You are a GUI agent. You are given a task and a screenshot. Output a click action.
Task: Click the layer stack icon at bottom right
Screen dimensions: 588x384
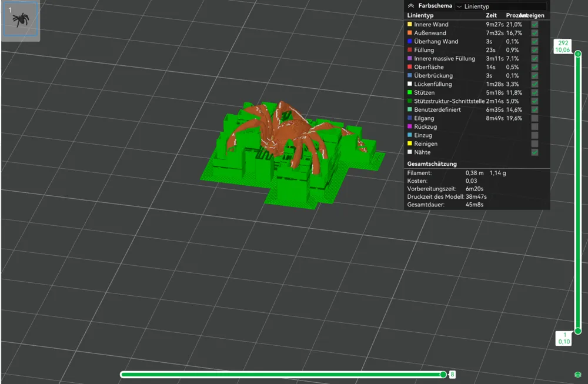coord(578,373)
